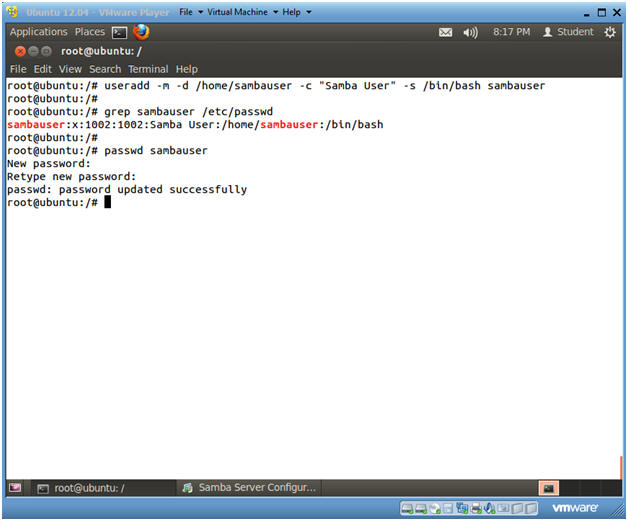628x521 pixels.
Task: Click the printer device icon
Action: click(x=476, y=509)
